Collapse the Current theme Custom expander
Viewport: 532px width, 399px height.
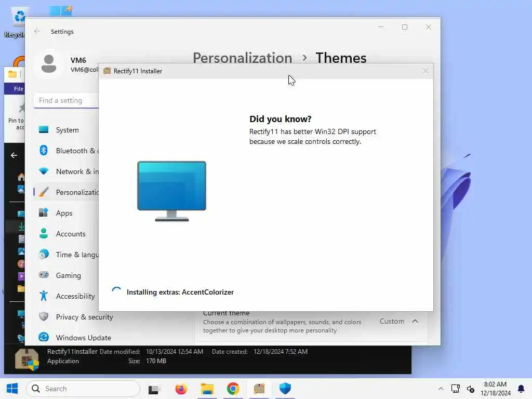coord(415,321)
